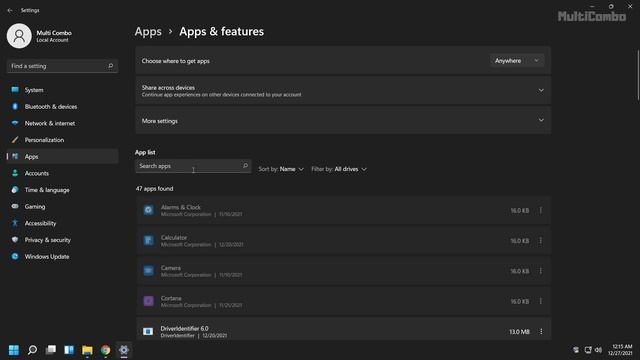This screenshot has width=640, height=360.
Task: Launch Google Chrome from the taskbar
Action: 106,350
